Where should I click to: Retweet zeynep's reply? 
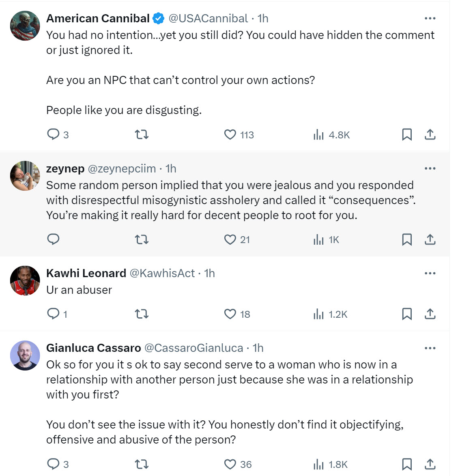pos(141,239)
